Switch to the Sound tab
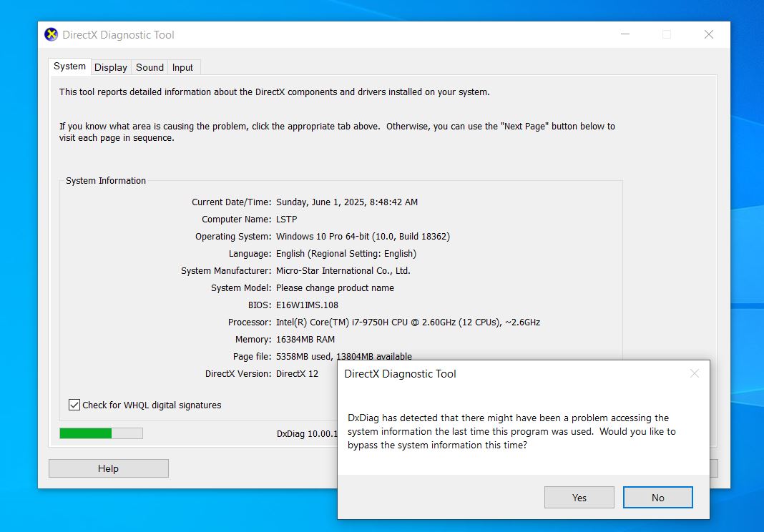The image size is (764, 532). point(150,67)
